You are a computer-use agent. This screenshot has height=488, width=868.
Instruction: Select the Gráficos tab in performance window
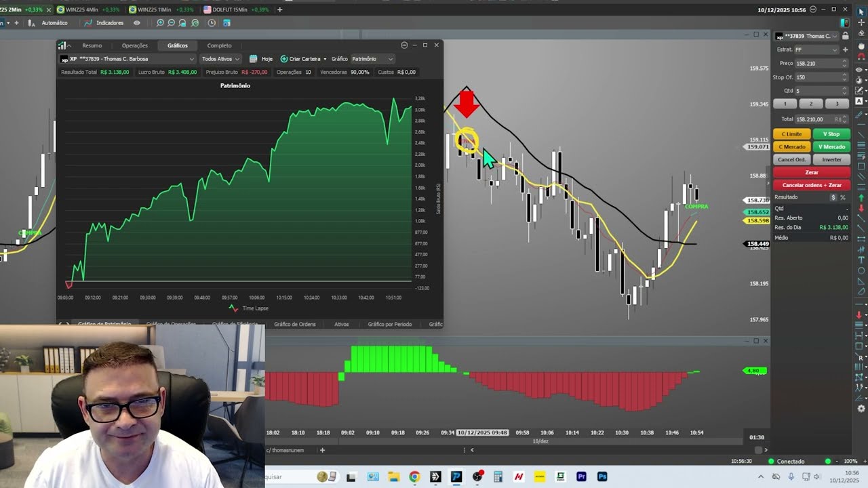177,45
